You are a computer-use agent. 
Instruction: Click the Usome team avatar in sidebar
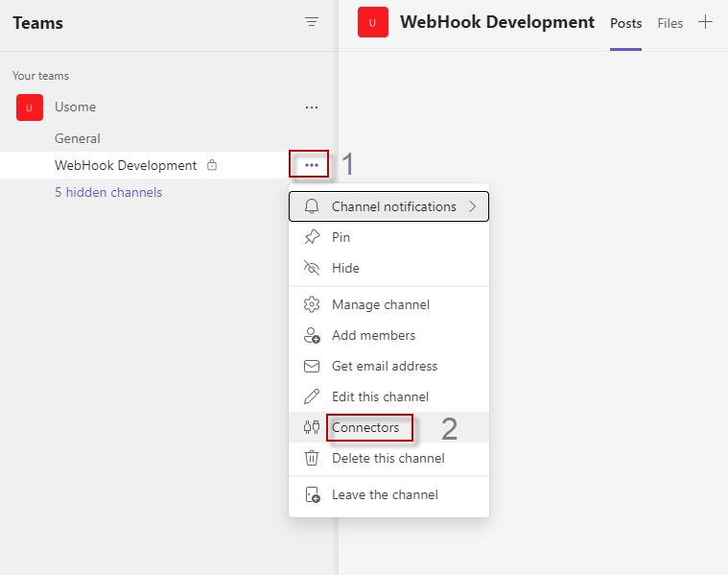[x=30, y=108]
